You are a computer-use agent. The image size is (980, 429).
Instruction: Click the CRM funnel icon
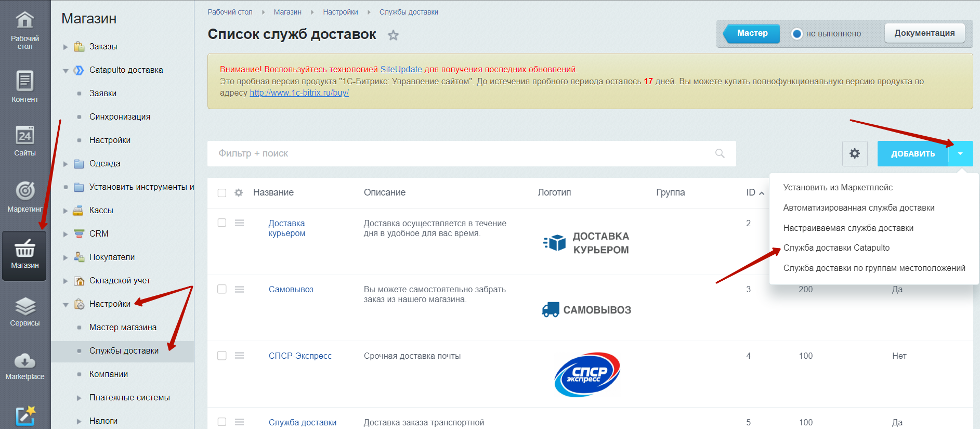[79, 233]
